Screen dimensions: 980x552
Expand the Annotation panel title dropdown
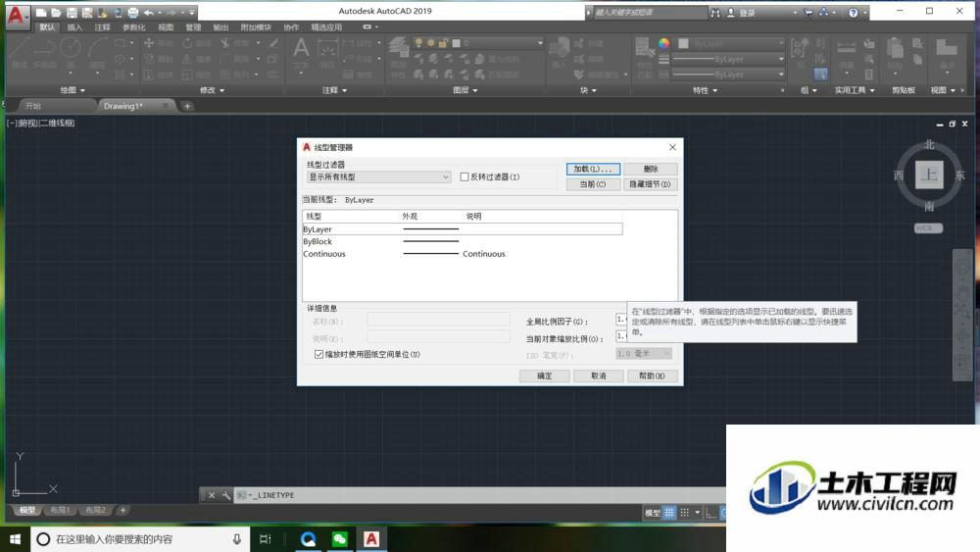334,90
